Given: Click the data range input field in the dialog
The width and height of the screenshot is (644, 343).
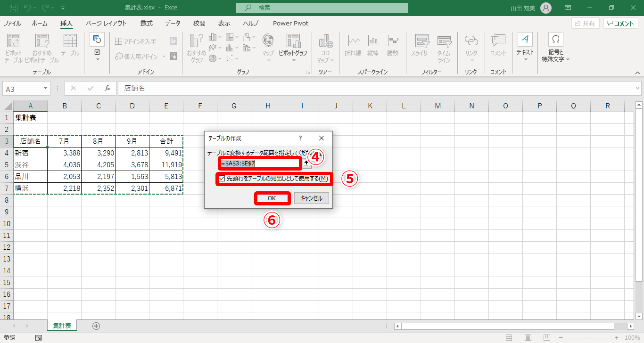Looking at the screenshot, I should (260, 163).
